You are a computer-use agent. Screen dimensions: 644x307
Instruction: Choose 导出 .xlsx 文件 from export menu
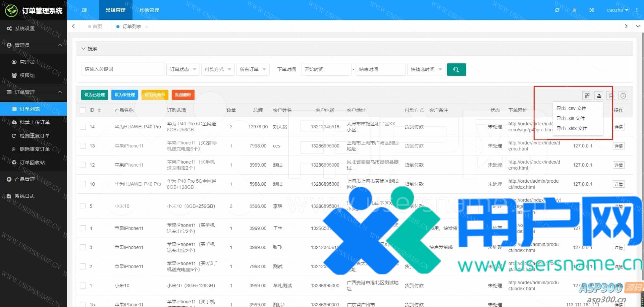578,128
